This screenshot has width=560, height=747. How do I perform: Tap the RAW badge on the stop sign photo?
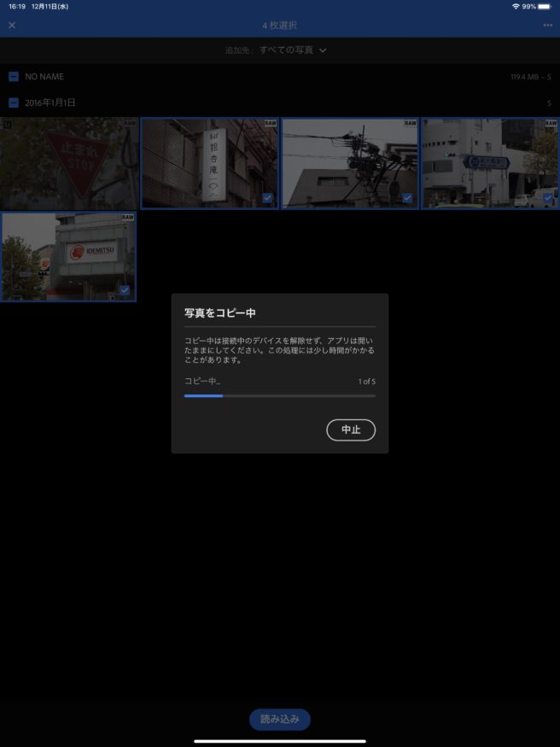click(129, 123)
